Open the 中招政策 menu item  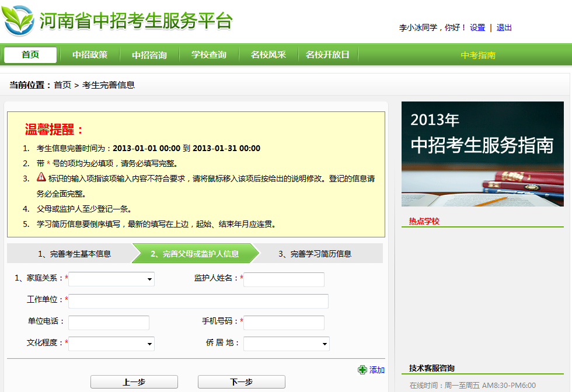coord(90,55)
